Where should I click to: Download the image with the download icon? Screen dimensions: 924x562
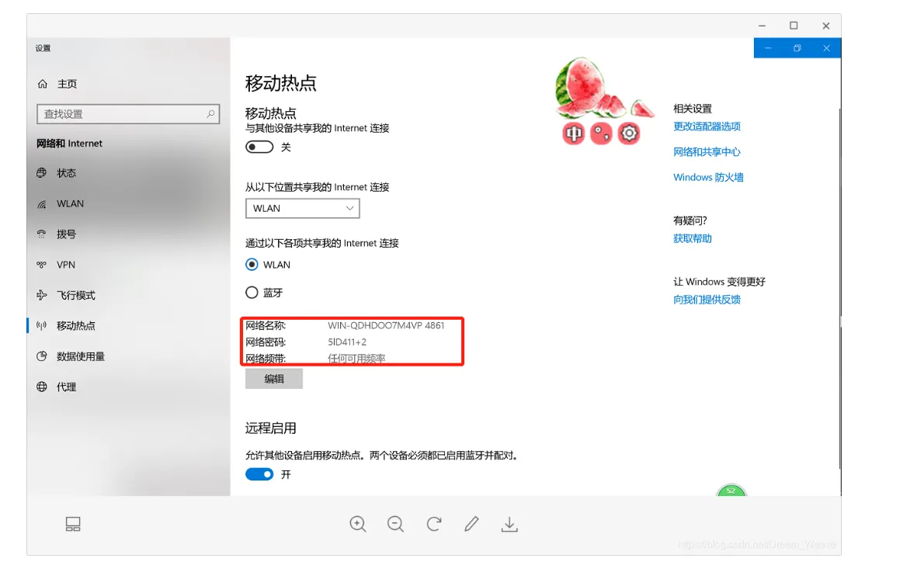pos(509,524)
